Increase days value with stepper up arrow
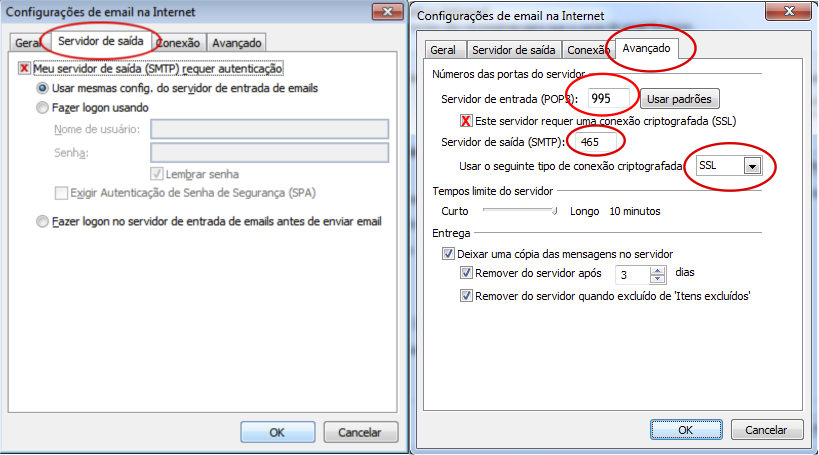Viewport: 819px width, 455px height. click(x=657, y=269)
